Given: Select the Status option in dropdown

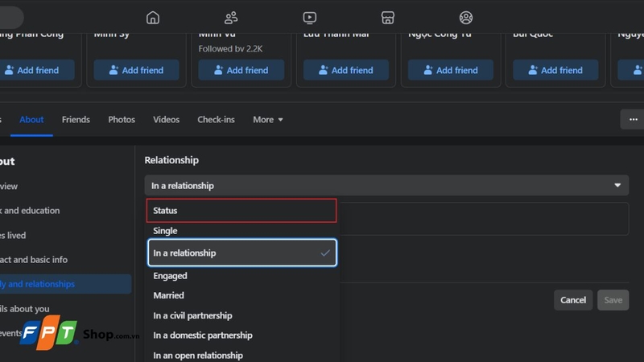Looking at the screenshot, I should (242, 211).
